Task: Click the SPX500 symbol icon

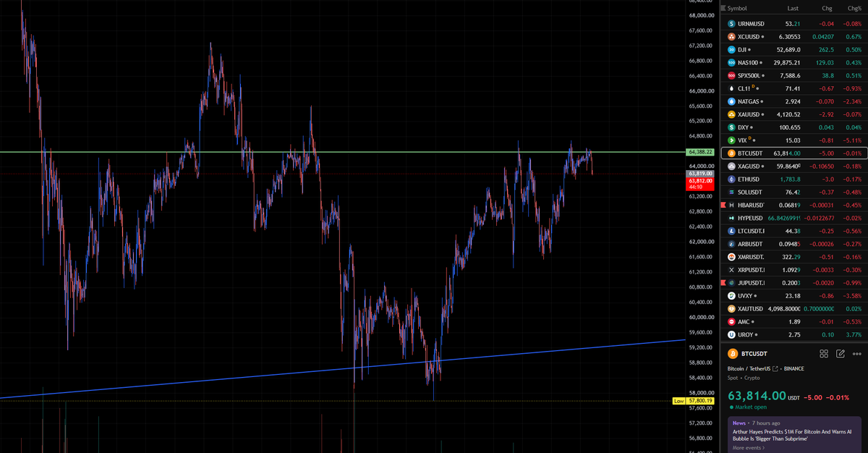Action: [x=731, y=76]
